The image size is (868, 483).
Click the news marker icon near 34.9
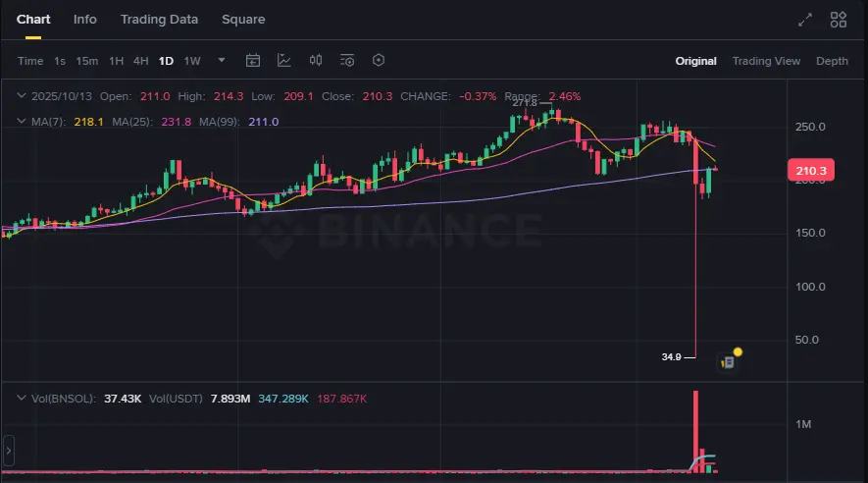(727, 361)
